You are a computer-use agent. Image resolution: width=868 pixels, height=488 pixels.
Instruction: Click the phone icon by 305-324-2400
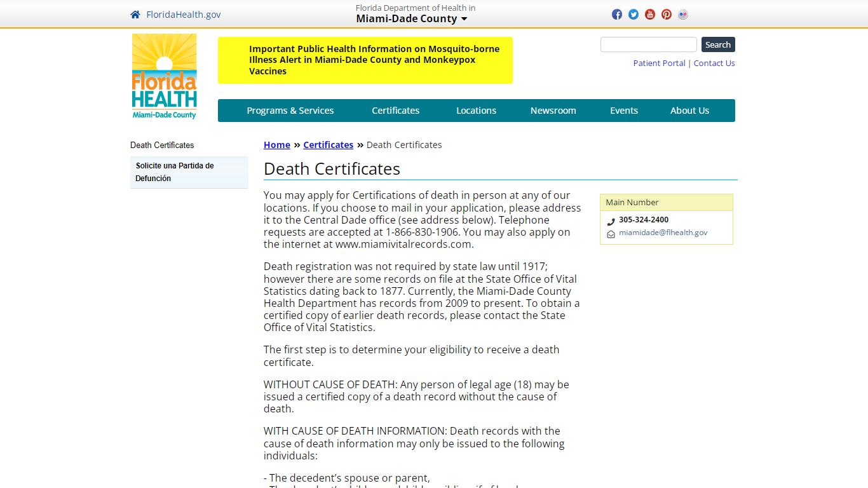(611, 221)
